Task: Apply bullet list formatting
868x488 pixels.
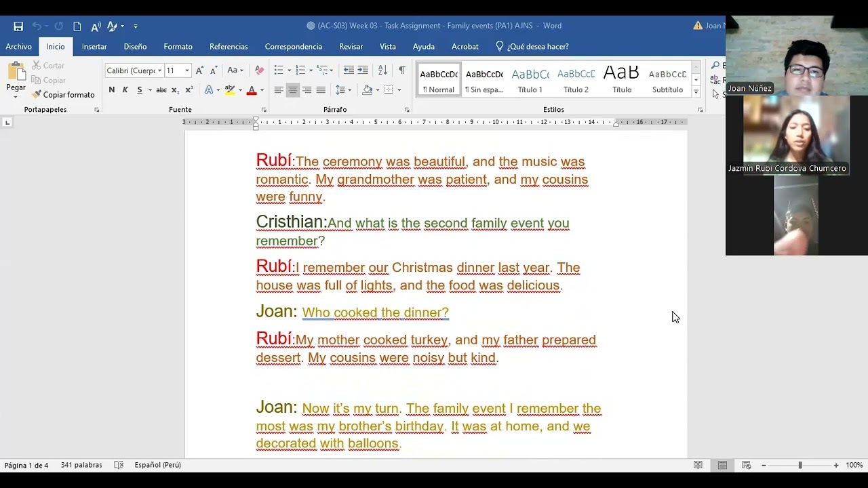Action: (279, 70)
